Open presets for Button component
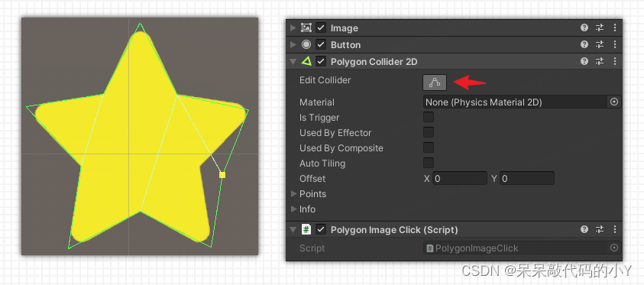The width and height of the screenshot is (644, 285). click(600, 45)
